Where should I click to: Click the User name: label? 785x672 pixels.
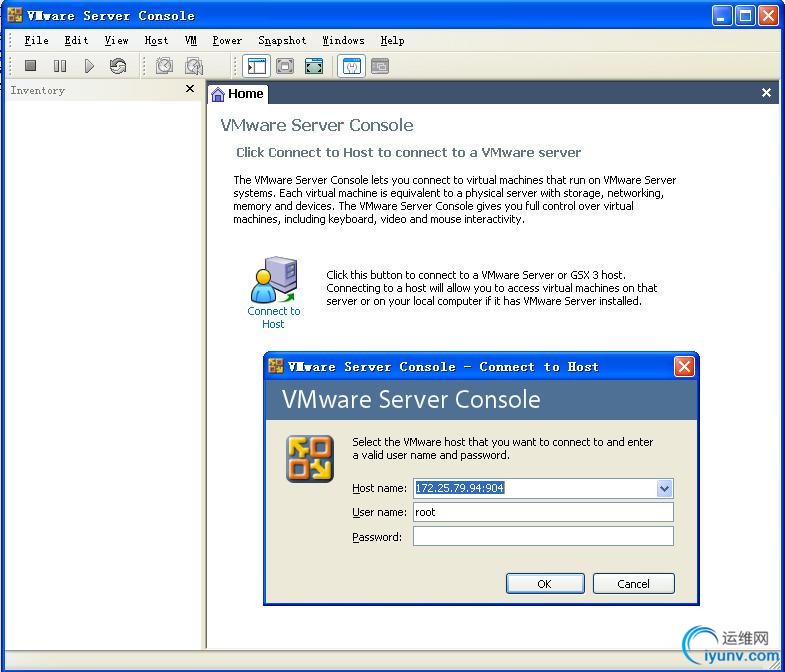click(379, 512)
